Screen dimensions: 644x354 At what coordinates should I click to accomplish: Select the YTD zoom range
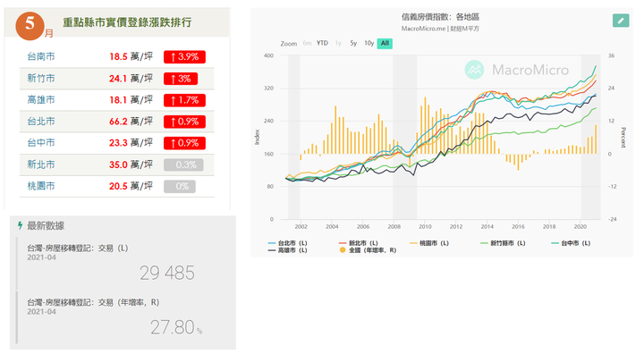[322, 43]
